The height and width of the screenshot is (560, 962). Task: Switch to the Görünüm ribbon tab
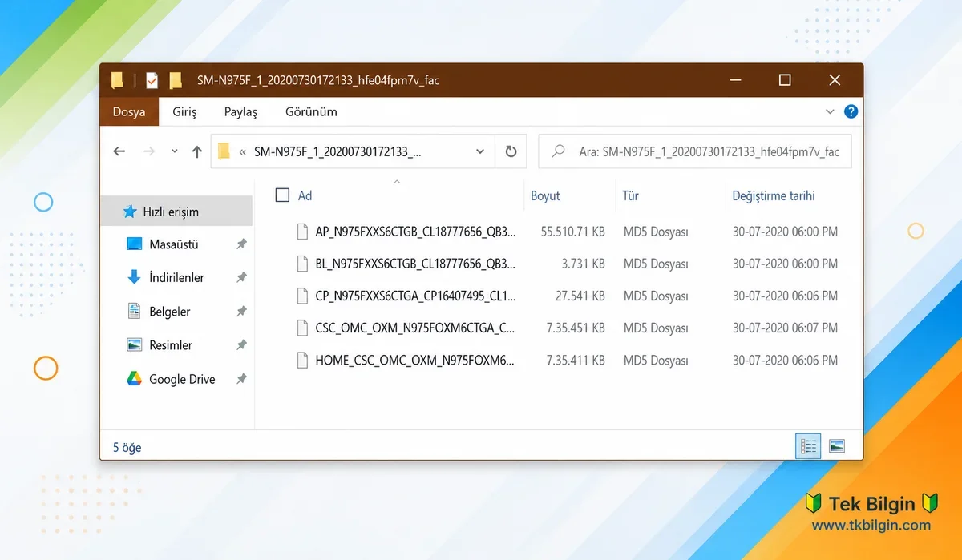tap(311, 111)
